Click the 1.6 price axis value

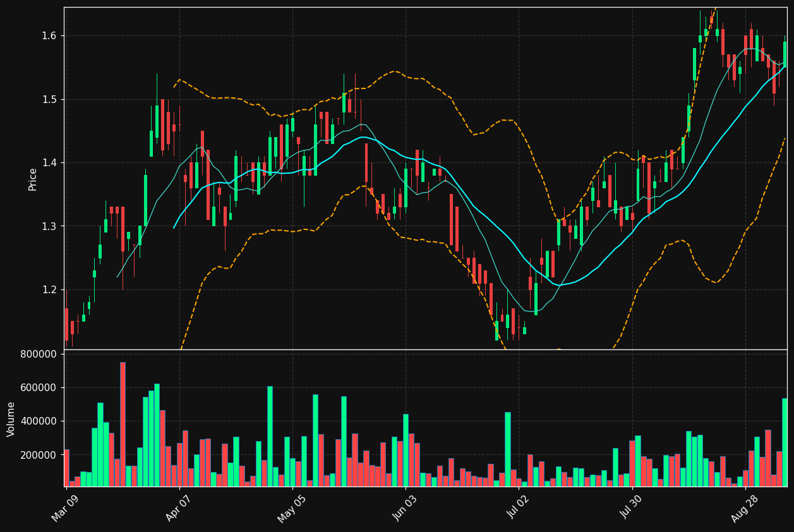(49, 36)
